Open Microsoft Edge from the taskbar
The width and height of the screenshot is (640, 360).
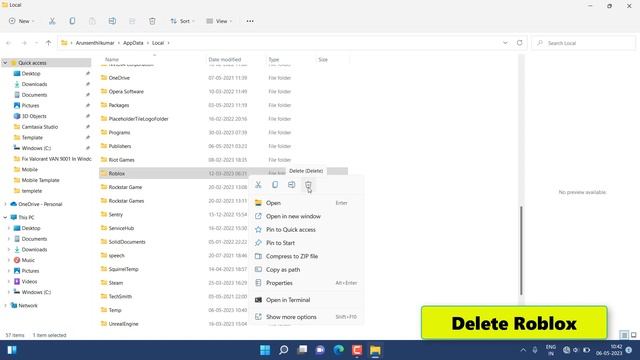pos(338,350)
